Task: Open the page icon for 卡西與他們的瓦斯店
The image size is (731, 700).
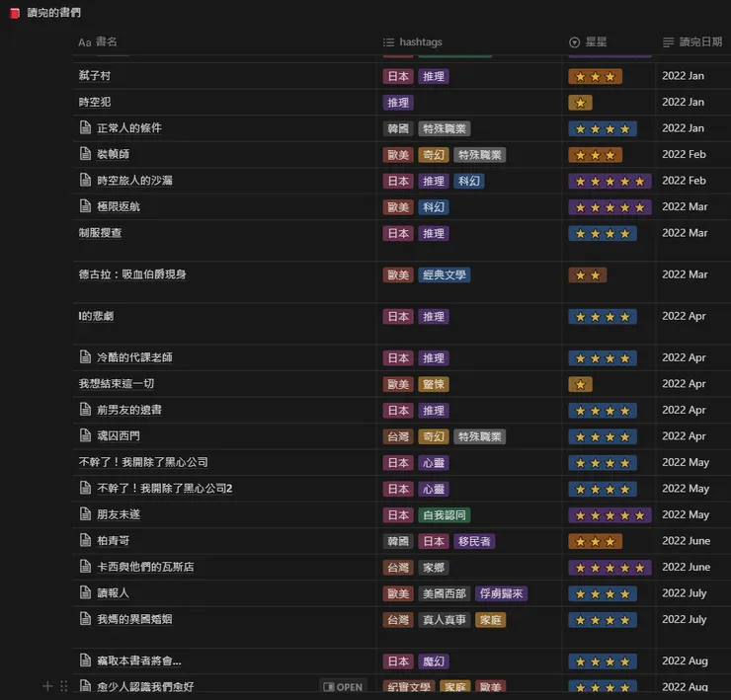Action: click(x=85, y=567)
